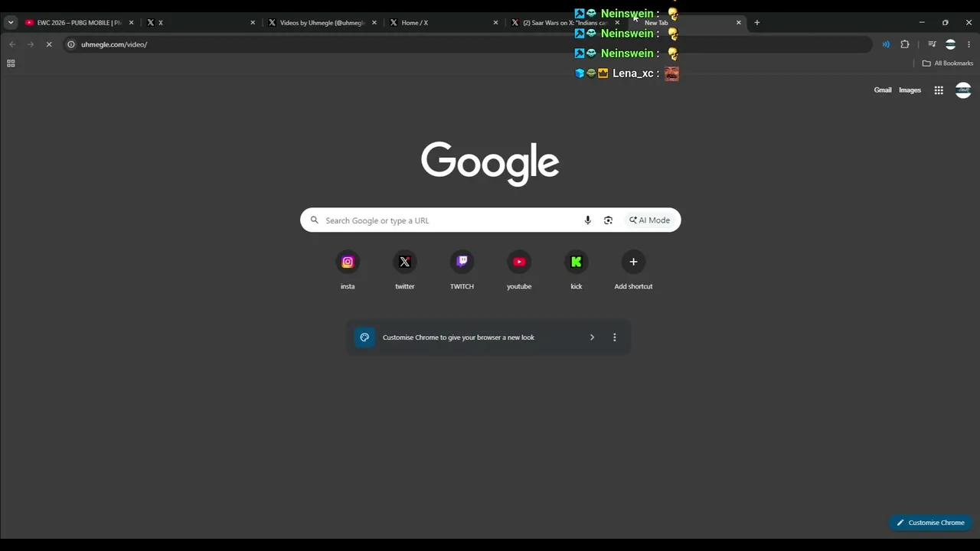Open Chrome three-dot menu
Screen dimensions: 980x551
(x=969, y=44)
